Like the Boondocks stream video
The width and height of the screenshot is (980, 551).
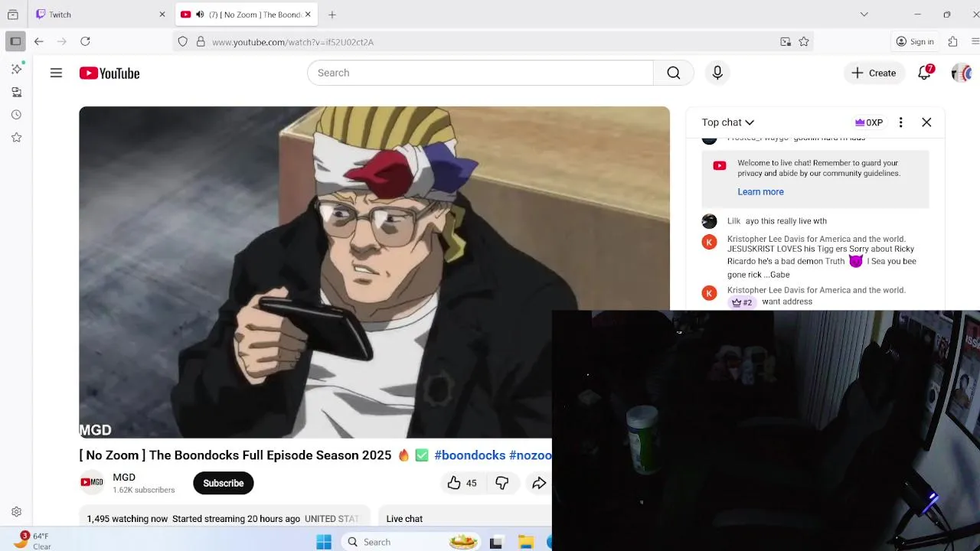pyautogui.click(x=462, y=483)
